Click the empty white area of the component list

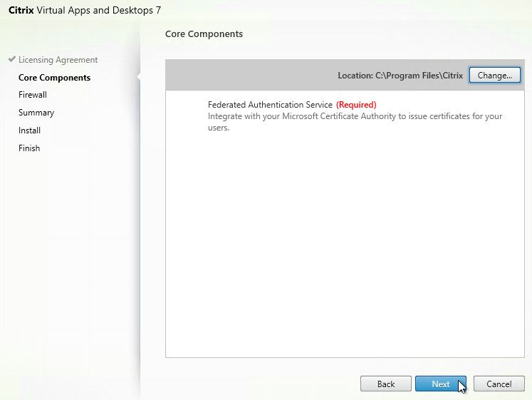coord(345,245)
